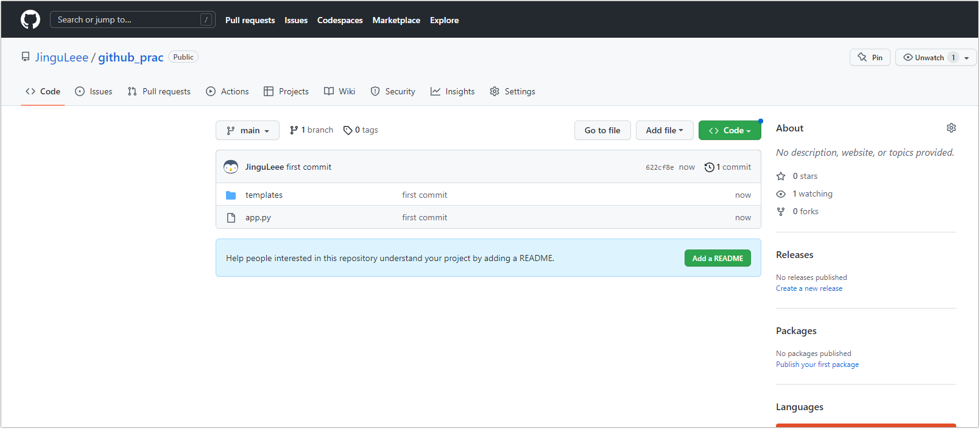Expand the Unwatch notification options arrow

[967, 58]
